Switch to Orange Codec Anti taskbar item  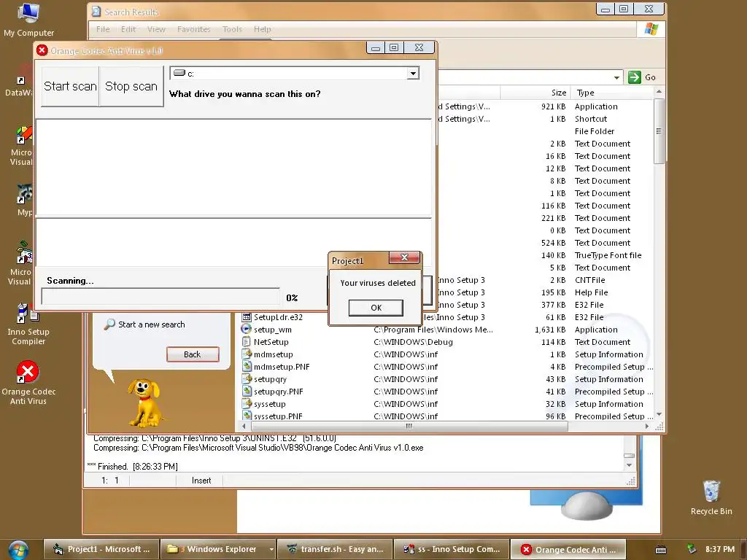568,549
